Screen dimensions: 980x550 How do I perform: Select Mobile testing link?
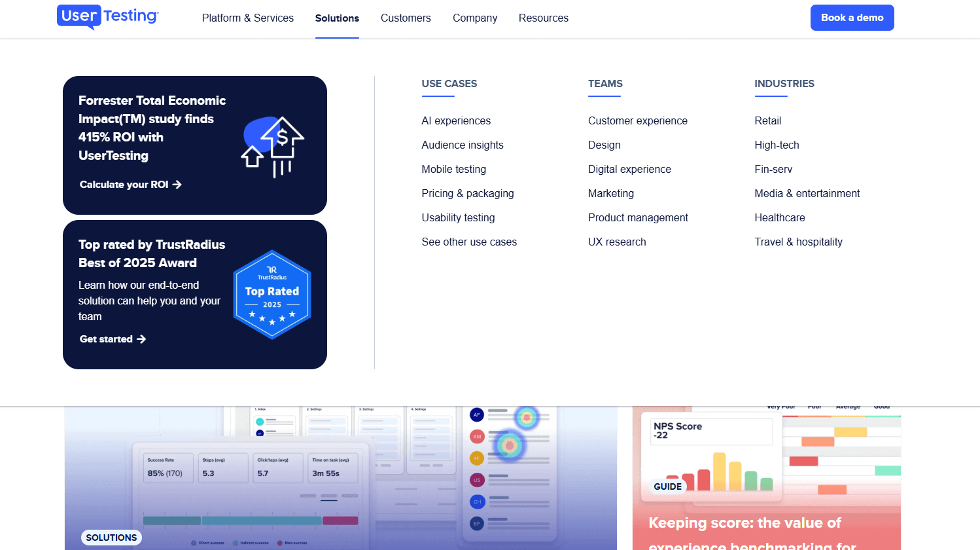tap(454, 170)
